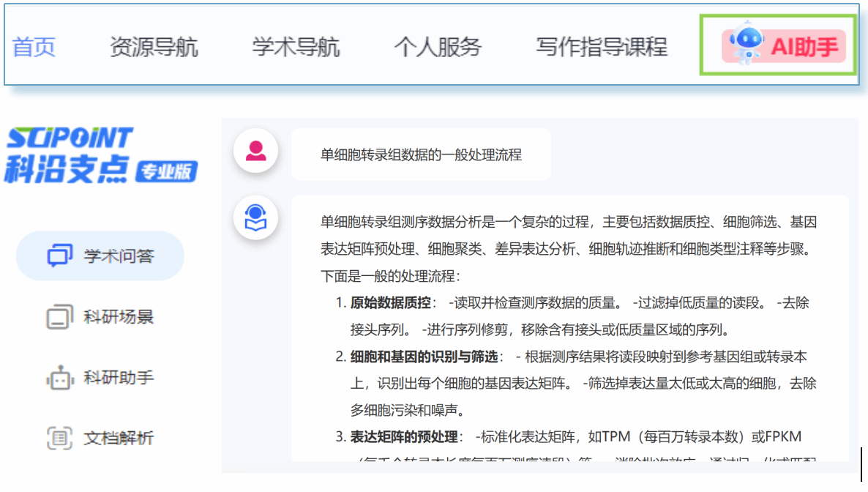This screenshot has width=868, height=492.
Task: Select the 科研场景 text label in sidebar
Action: [119, 318]
